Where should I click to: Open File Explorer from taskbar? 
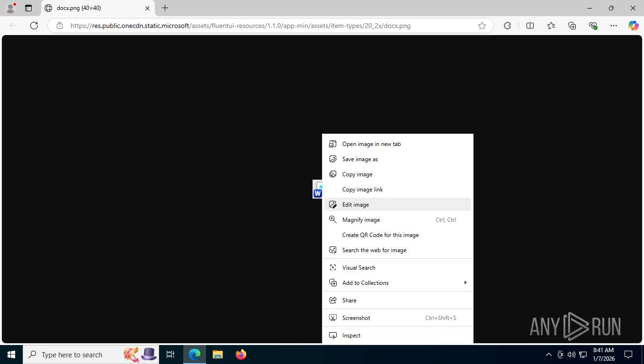click(x=217, y=355)
